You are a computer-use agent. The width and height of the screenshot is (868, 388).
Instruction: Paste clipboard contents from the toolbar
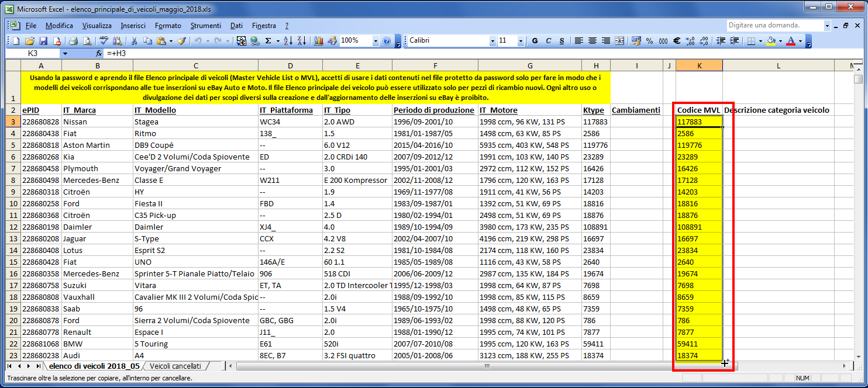(160, 41)
